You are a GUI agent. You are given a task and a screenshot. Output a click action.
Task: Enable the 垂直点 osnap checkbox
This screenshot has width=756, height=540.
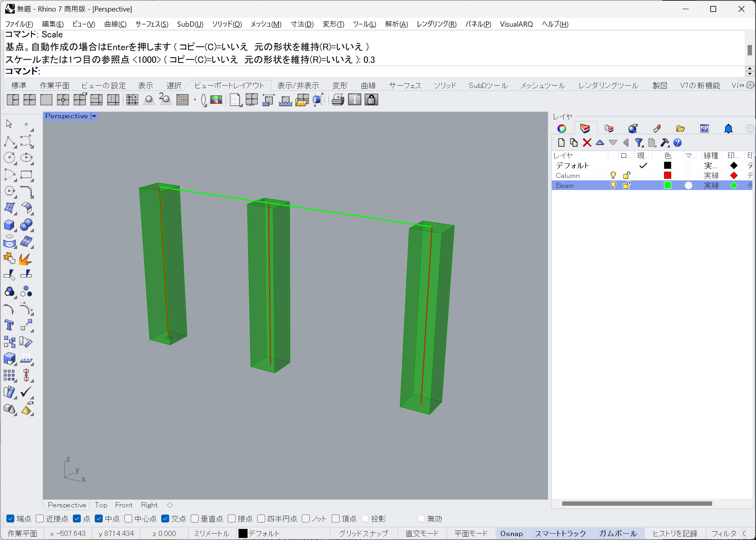195,518
